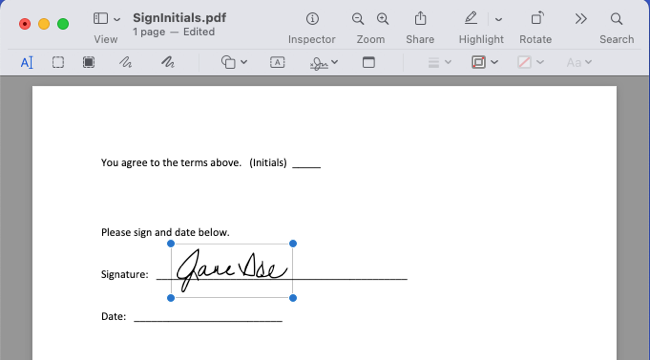Image resolution: width=650 pixels, height=360 pixels.
Task: Show more toolbar items chevrons
Action: click(x=581, y=19)
